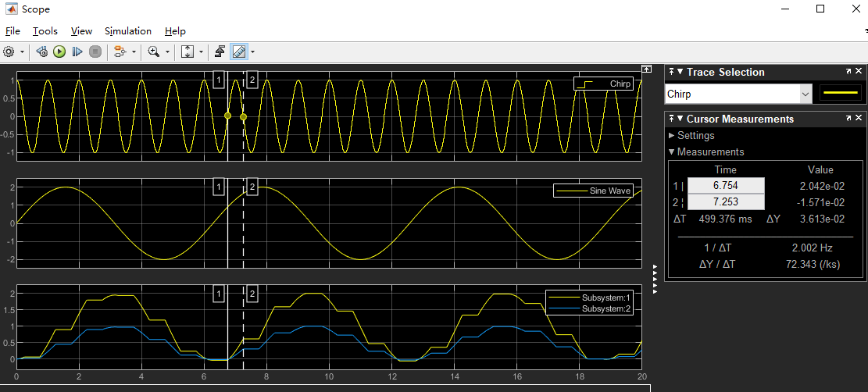Toggle the Cursor Measurements ruler icon

point(239,52)
